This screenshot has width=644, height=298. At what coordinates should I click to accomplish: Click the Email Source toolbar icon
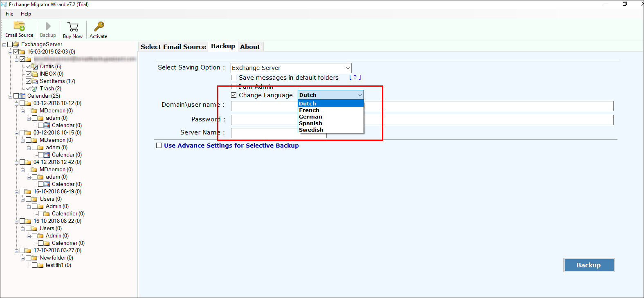[19, 26]
